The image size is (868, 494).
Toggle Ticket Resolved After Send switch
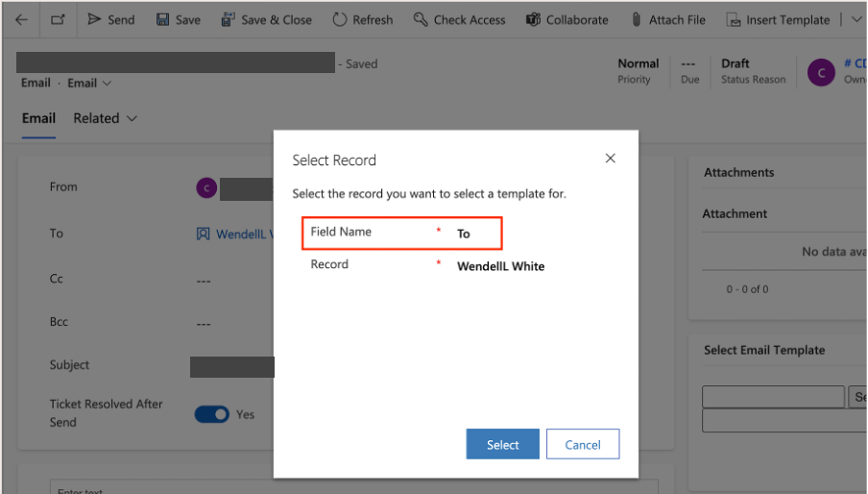pos(211,414)
